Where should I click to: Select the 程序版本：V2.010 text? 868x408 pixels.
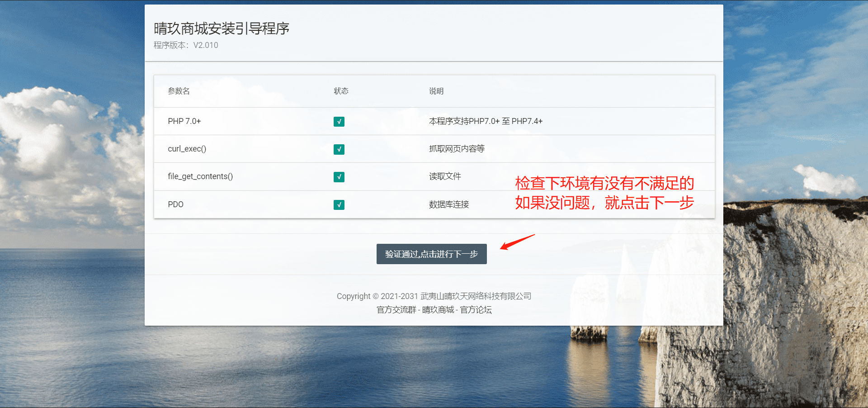point(186,45)
